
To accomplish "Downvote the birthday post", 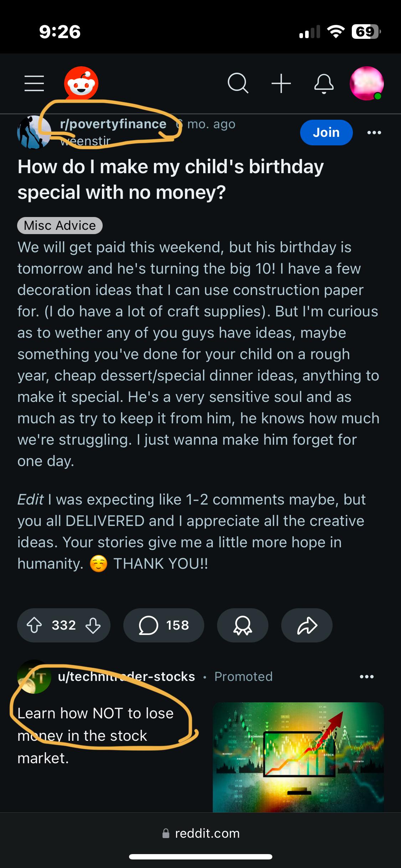I will pyautogui.click(x=93, y=625).
